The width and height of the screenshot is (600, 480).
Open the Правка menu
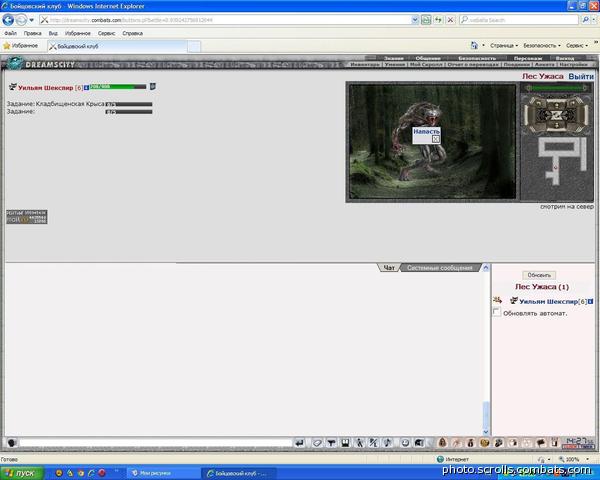[33, 33]
